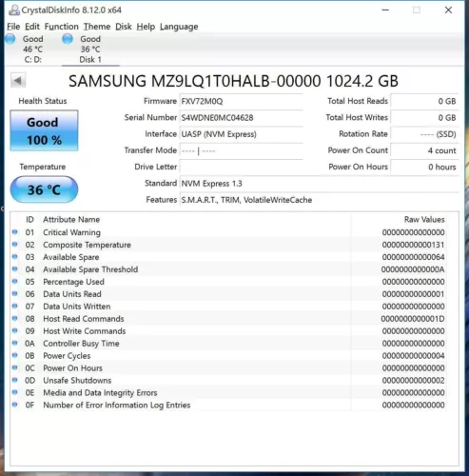
Task: Open the Edit menu
Action: click(32, 27)
